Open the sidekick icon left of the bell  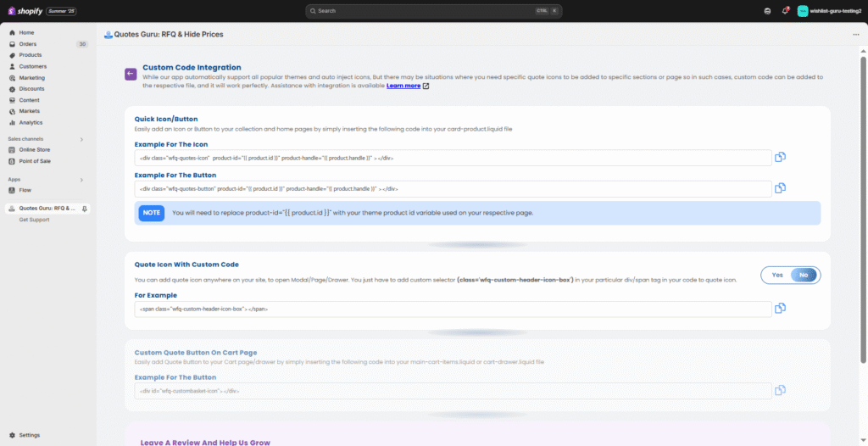767,11
